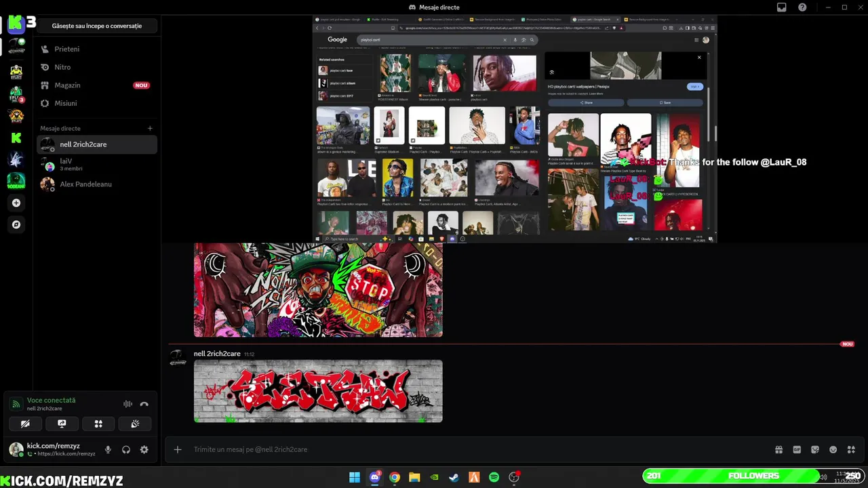Click the voice connection signal icon
Viewport: 868px width, 488px height.
[16, 404]
